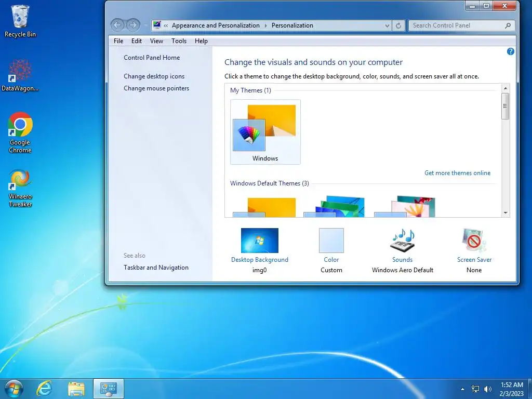Click the Desktop Background link text
The height and width of the screenshot is (399, 532).
pyautogui.click(x=260, y=260)
